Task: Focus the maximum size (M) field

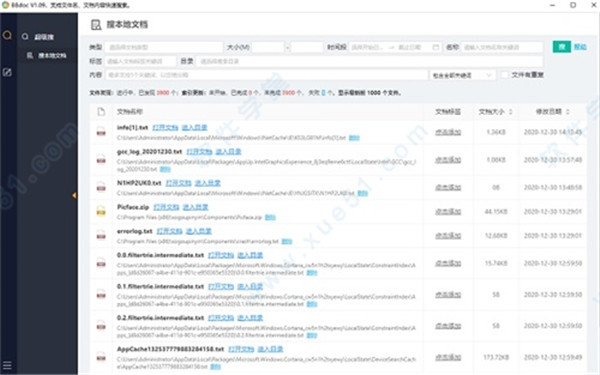Action: click(x=307, y=47)
